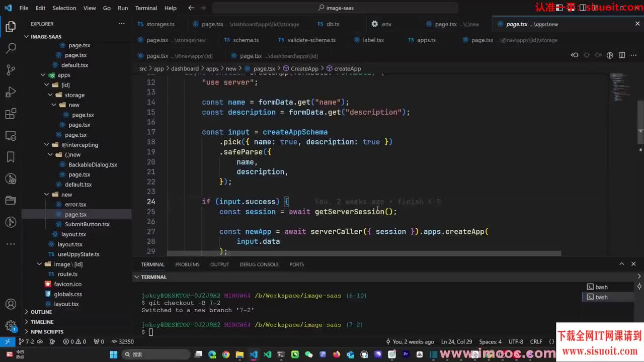The width and height of the screenshot is (644, 362).
Task: Open the remote window indicator
Action: [8, 341]
